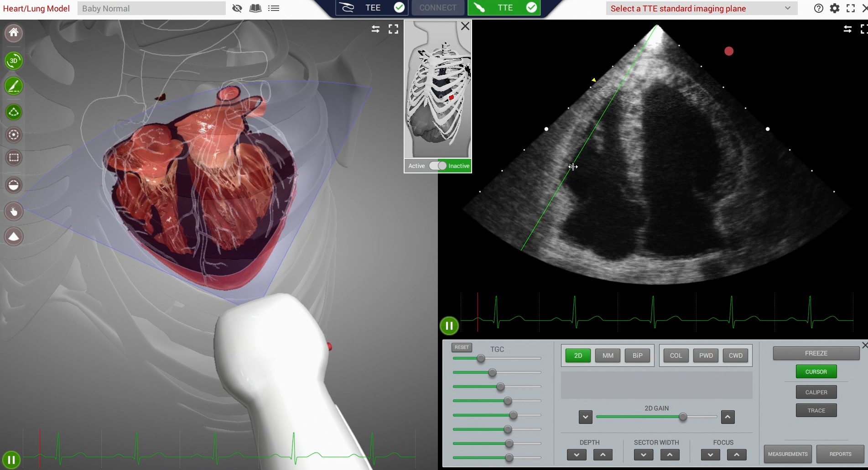Click the Home icon in left toolbar
The width and height of the screenshot is (868, 470).
14,33
